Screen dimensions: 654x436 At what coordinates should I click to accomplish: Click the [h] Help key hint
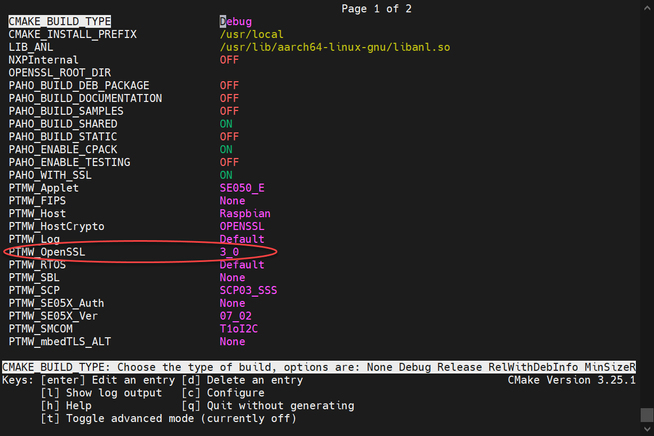(x=67, y=406)
